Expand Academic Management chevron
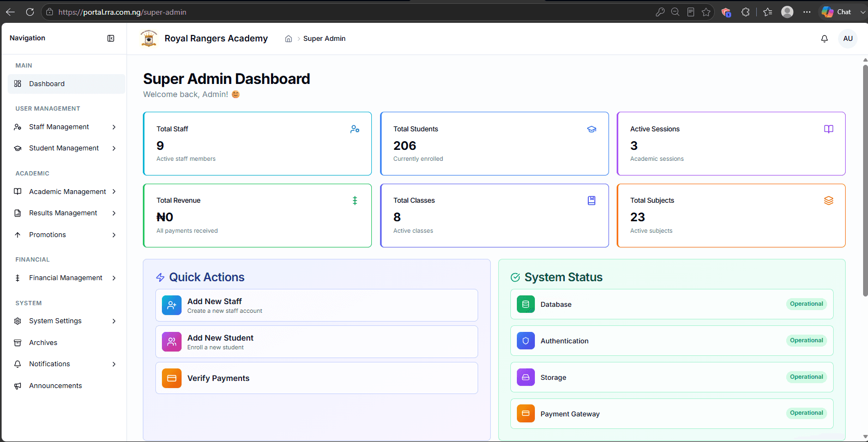The height and width of the screenshot is (442, 868). (x=114, y=192)
